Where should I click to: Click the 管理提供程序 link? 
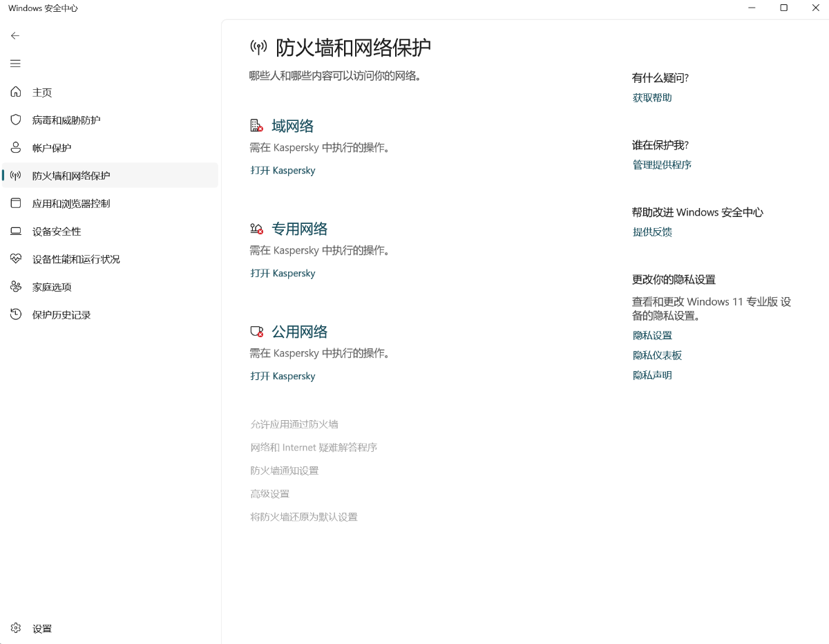662,164
